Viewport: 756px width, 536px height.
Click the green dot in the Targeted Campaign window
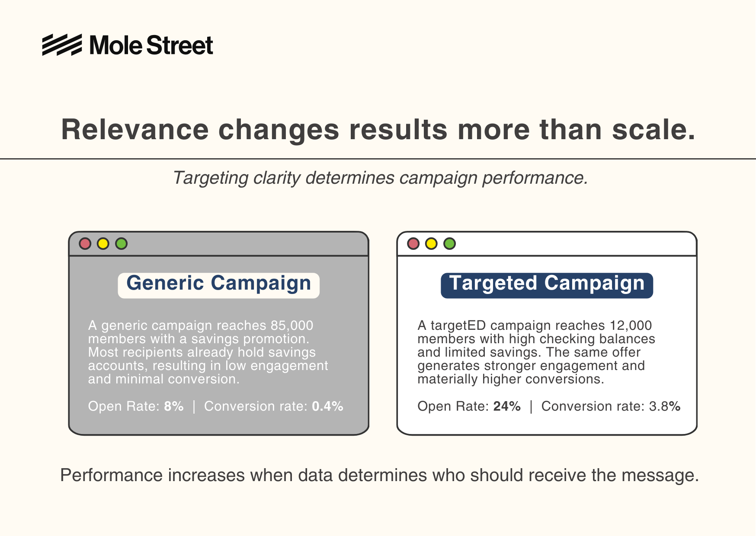point(450,244)
